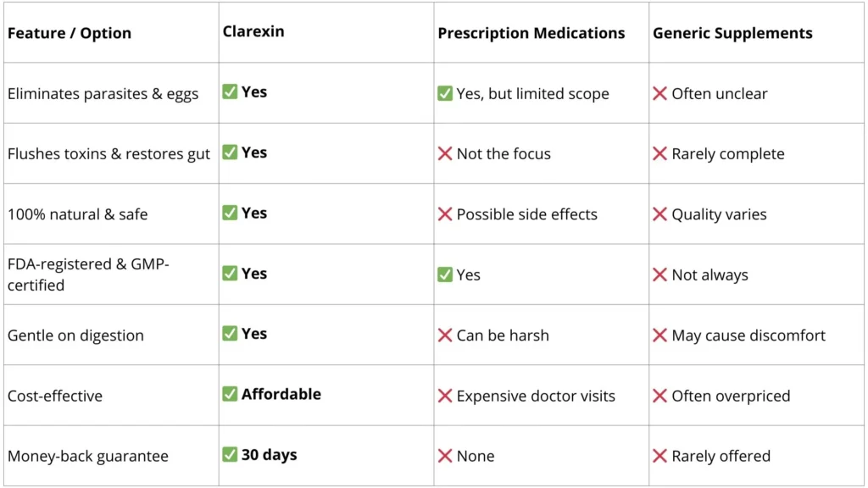Click red X beside 'Often overpriced'
The image size is (868, 488).
[x=659, y=396]
